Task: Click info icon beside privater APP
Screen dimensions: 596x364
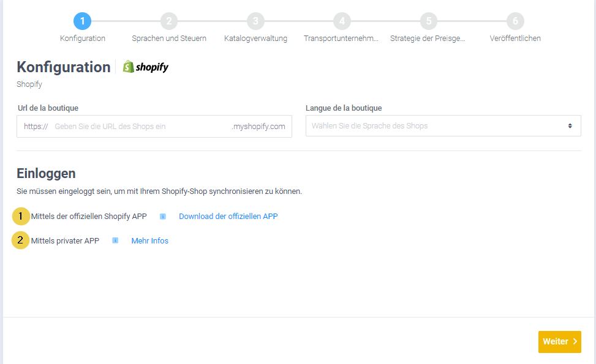Action: click(x=115, y=241)
